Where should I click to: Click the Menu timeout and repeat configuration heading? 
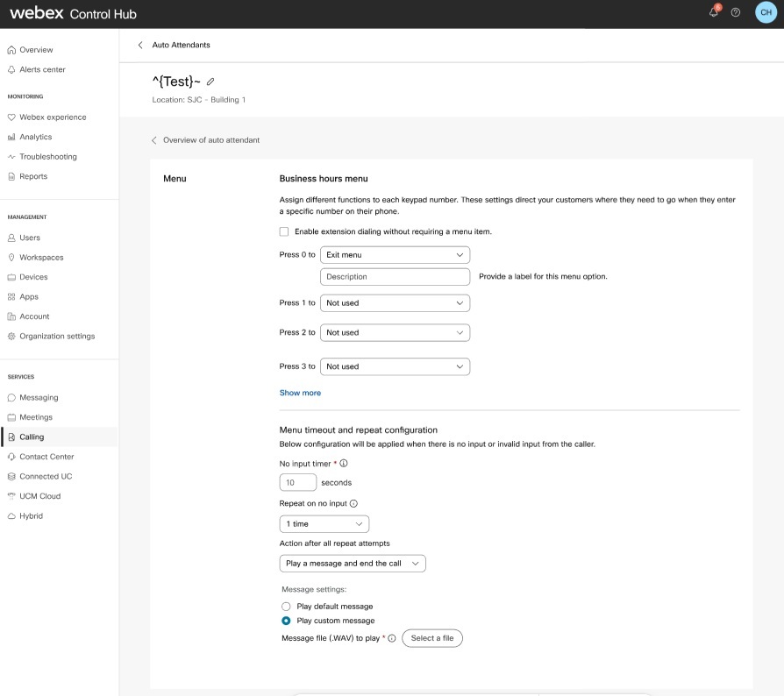359,430
